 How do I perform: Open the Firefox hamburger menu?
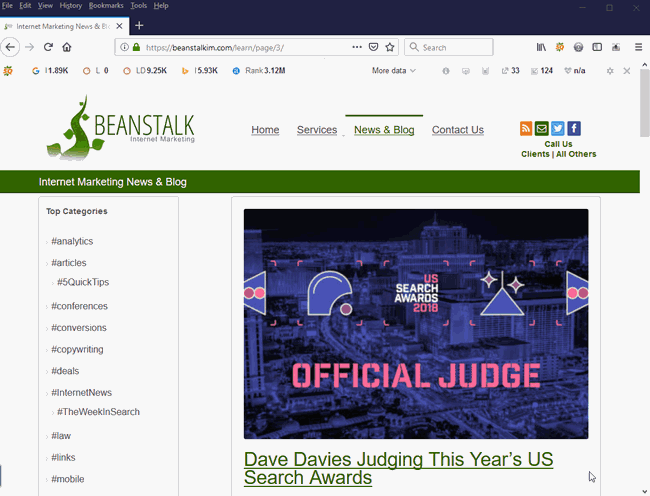pos(638,47)
